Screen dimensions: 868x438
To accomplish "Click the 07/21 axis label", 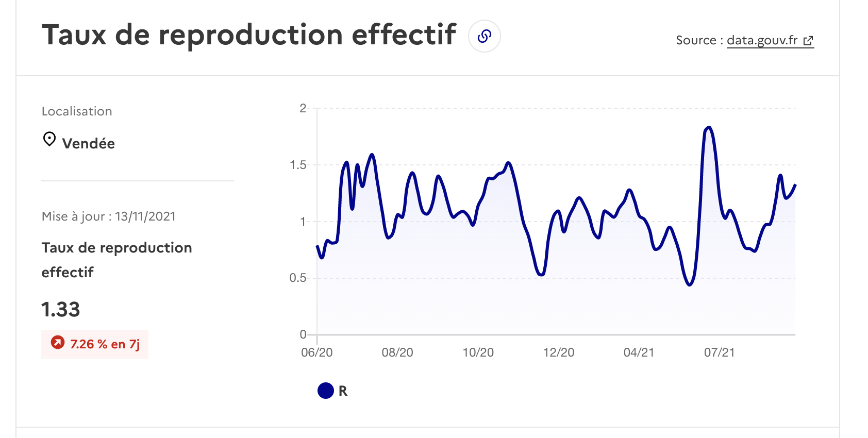I will [x=720, y=352].
